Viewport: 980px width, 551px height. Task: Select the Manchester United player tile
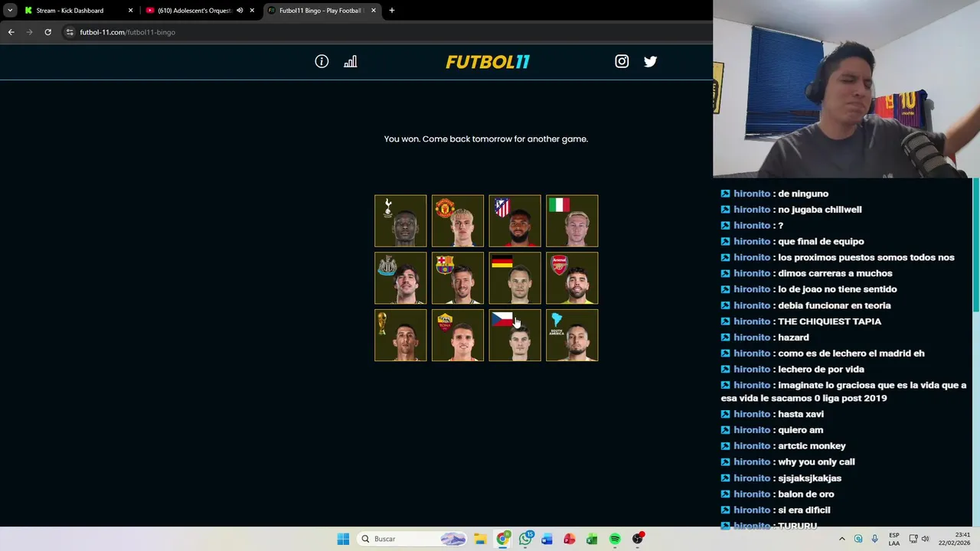458,221
